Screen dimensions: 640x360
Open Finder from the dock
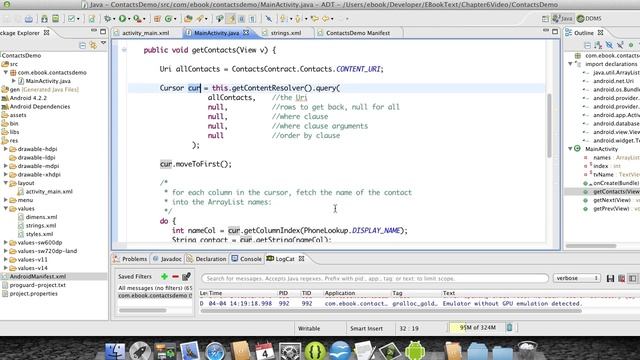click(115, 351)
